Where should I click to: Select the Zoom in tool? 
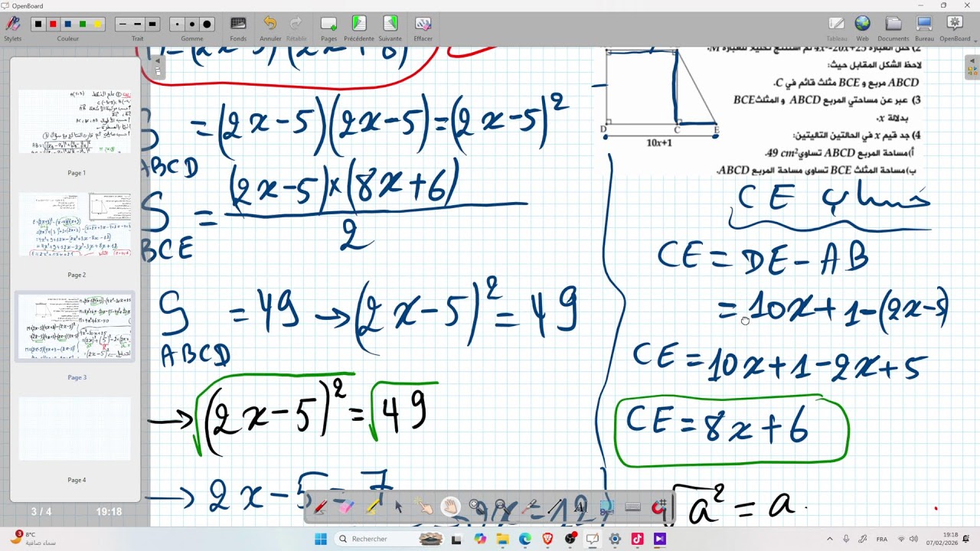(475, 507)
